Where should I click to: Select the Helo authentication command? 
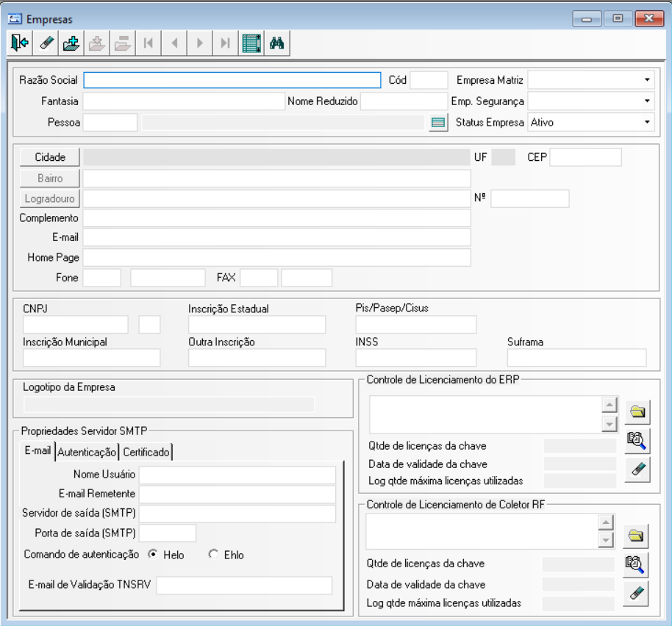(153, 555)
